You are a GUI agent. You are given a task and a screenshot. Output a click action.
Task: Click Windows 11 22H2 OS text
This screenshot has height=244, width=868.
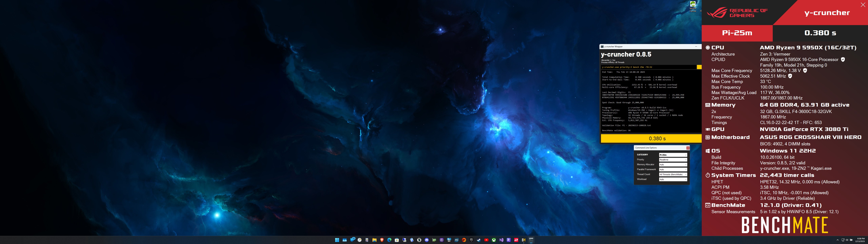pos(787,151)
